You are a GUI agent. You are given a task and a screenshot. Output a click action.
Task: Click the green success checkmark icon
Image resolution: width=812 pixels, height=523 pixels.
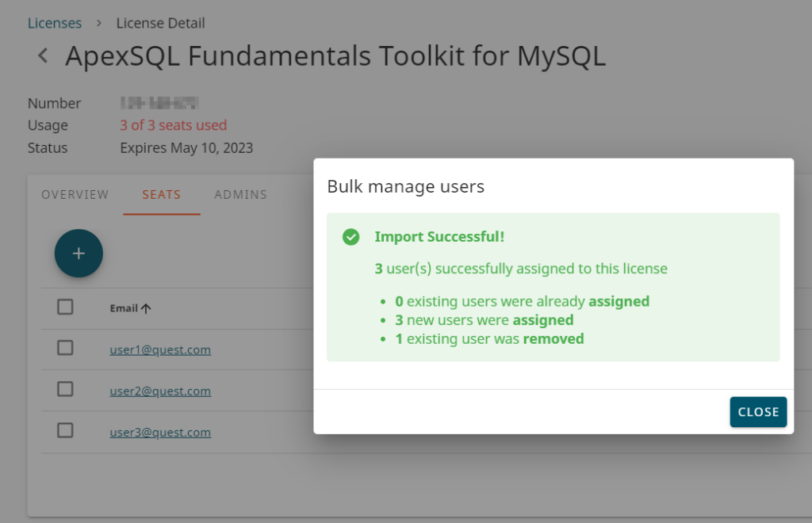click(x=350, y=237)
